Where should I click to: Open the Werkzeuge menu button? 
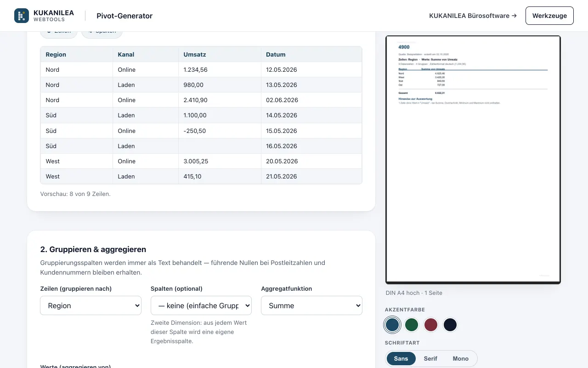549,16
